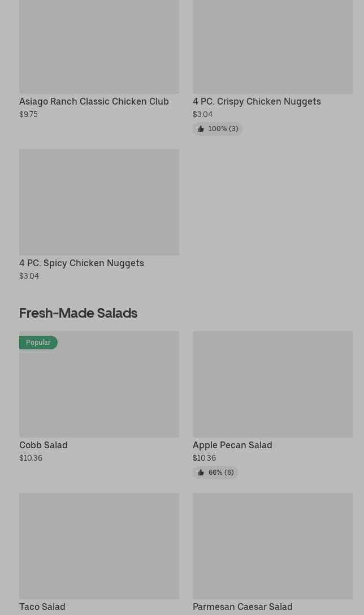364x615 pixels.
Task: Select Asiago Ranch Classic Chicken Club title
Action: [94, 102]
